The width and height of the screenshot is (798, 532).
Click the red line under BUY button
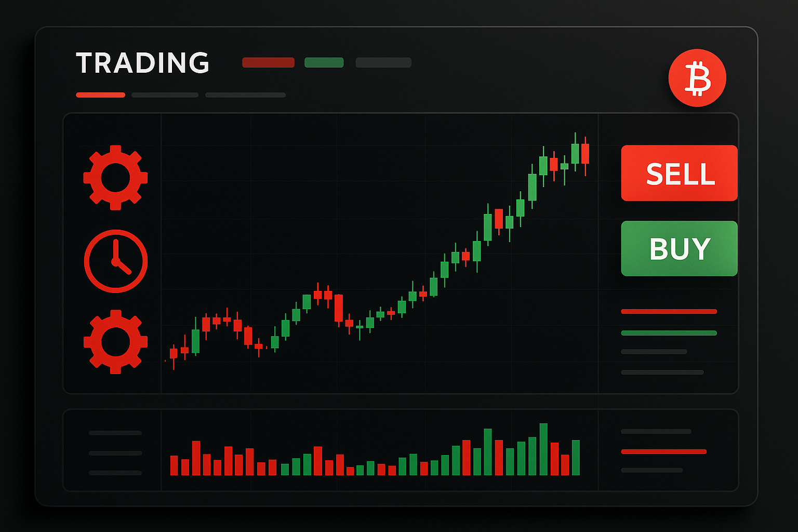pos(669,312)
